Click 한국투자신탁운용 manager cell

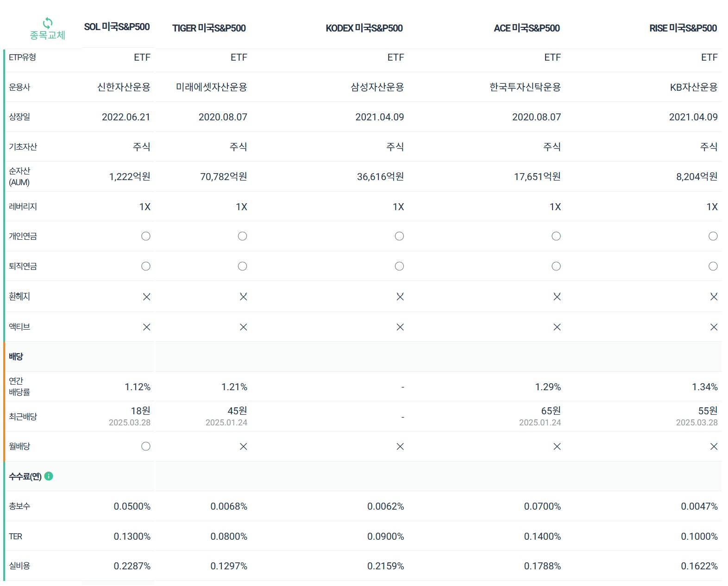525,87
